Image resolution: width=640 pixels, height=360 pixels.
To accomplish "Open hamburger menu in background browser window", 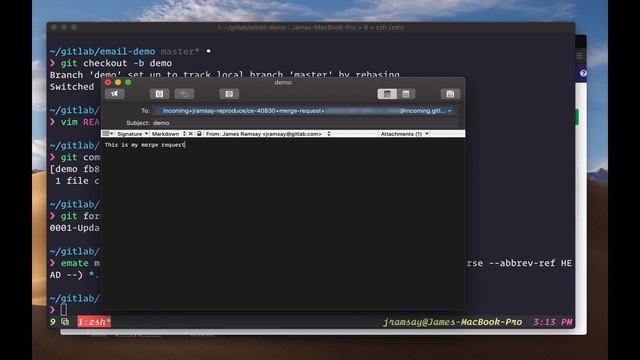I will click(x=580, y=56).
